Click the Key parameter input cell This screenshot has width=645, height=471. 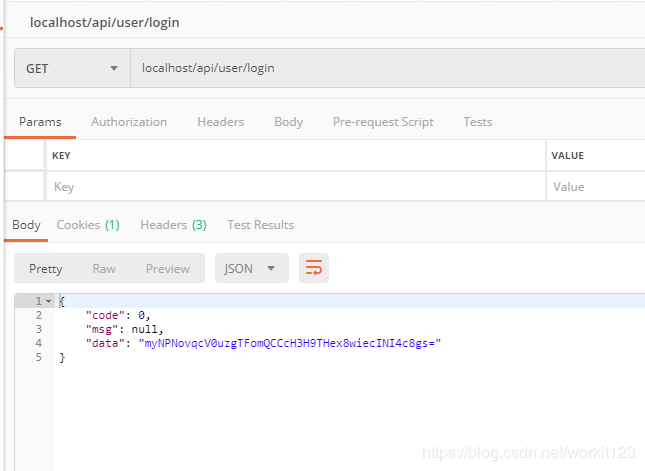pos(295,187)
